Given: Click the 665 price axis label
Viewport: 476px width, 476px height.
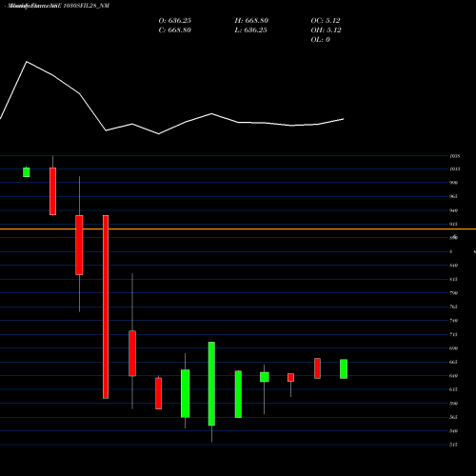Looking at the screenshot, I should 454,362.
